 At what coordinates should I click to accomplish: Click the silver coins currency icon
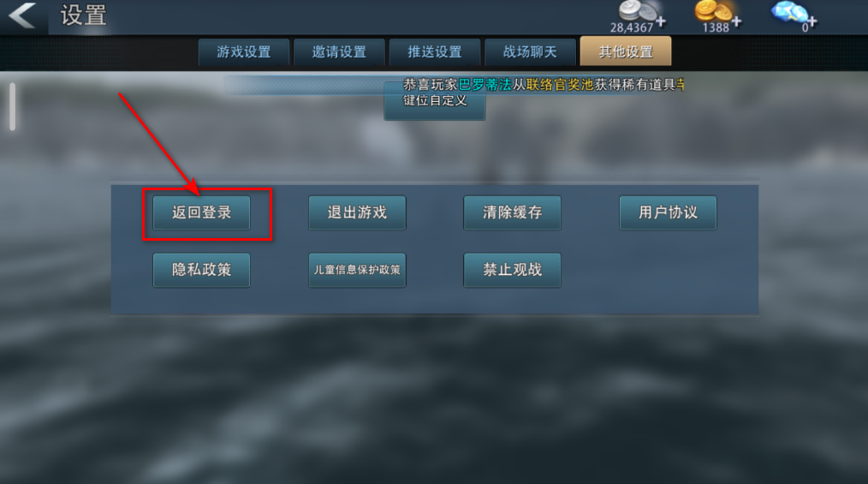coord(637,11)
